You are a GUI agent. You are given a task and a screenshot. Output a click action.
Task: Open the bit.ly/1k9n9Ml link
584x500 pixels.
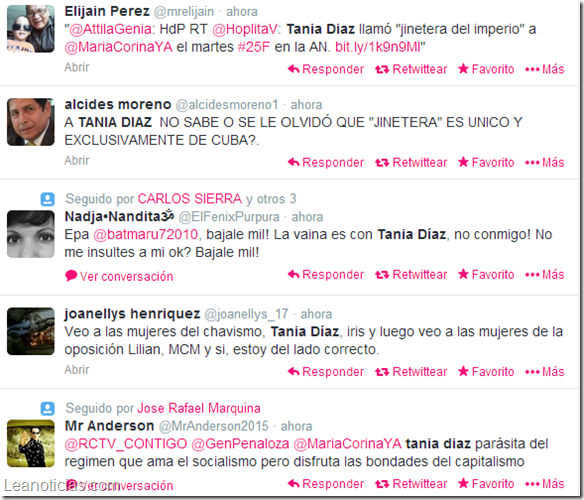[378, 47]
